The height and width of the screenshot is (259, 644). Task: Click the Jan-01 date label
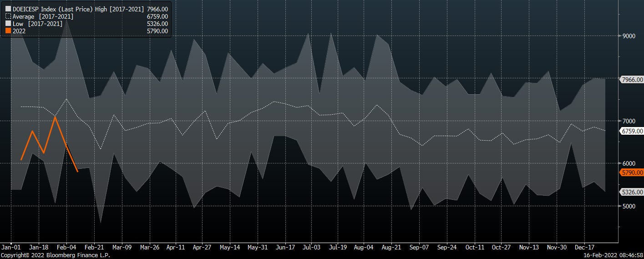click(12, 248)
